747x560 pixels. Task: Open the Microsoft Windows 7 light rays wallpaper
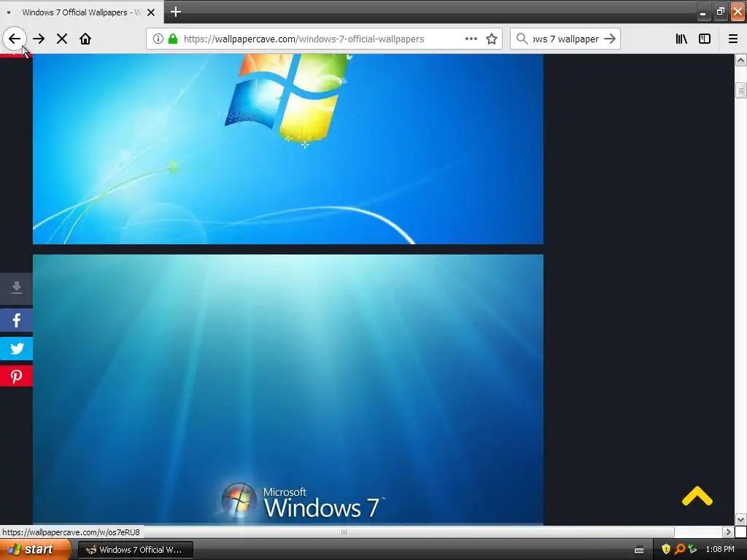[287, 389]
